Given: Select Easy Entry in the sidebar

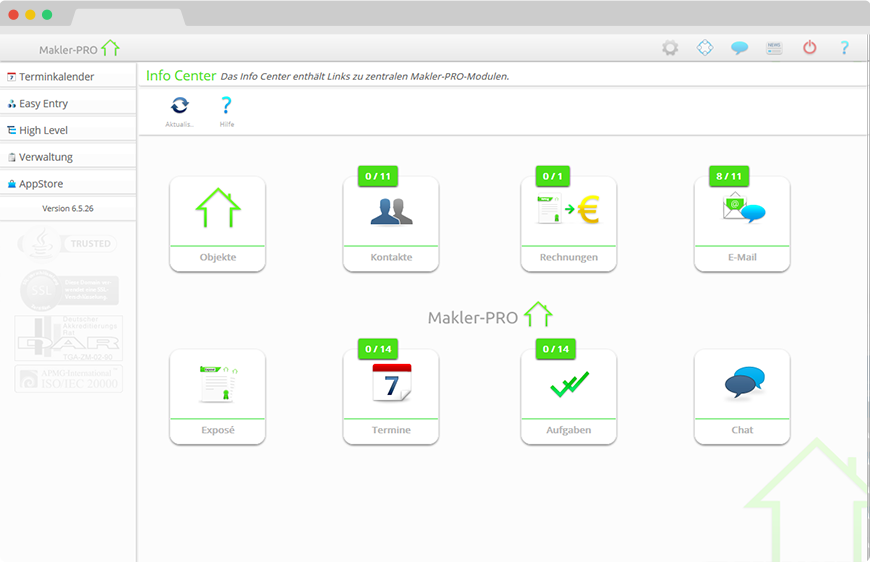Looking at the screenshot, I should click(68, 103).
